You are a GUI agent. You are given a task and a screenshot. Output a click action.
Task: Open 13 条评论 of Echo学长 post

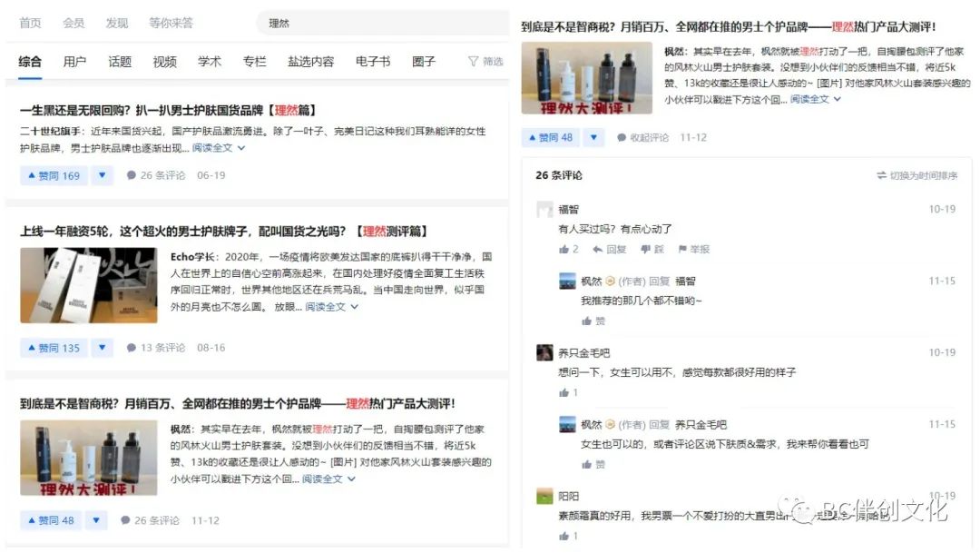point(156,348)
